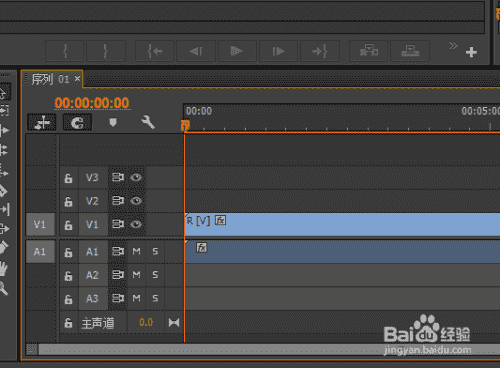The height and width of the screenshot is (368, 500).
Task: Solo track A1
Action: pos(155,251)
